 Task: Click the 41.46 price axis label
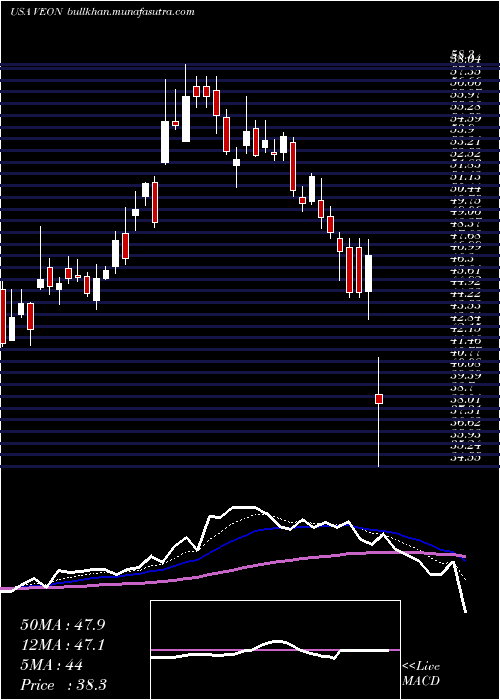point(465,342)
